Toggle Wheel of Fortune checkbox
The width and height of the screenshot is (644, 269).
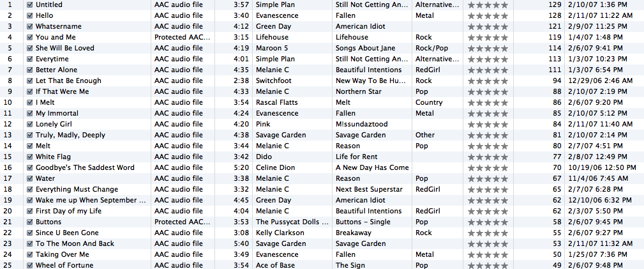pos(29,265)
